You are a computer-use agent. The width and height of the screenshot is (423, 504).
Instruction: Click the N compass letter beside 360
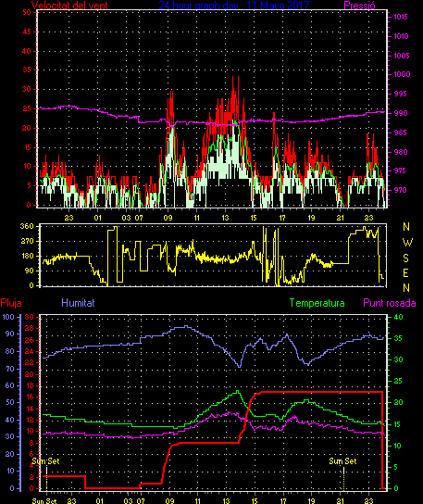pyautogui.click(x=406, y=227)
